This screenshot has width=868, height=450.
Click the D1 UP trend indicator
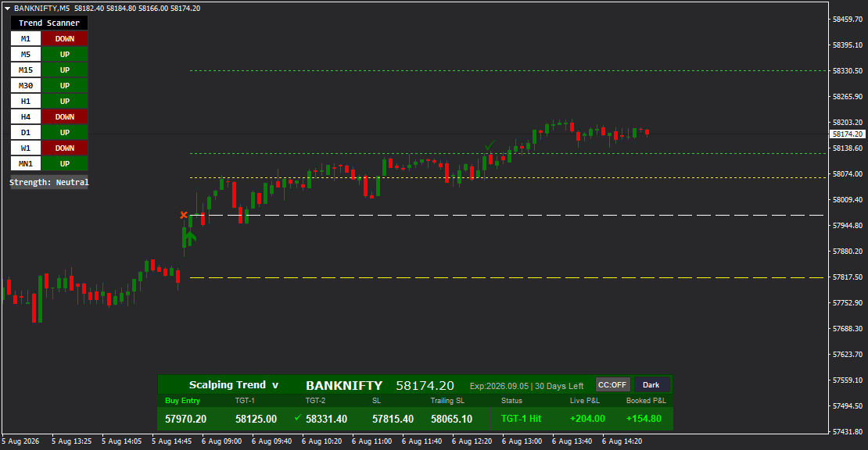click(x=65, y=132)
